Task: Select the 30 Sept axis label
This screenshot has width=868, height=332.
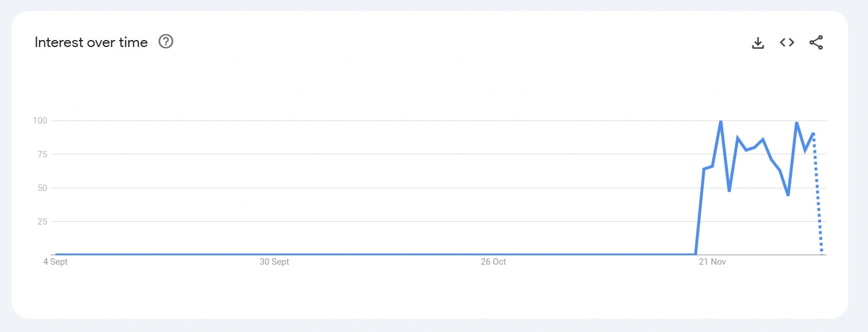Action: 274,262
